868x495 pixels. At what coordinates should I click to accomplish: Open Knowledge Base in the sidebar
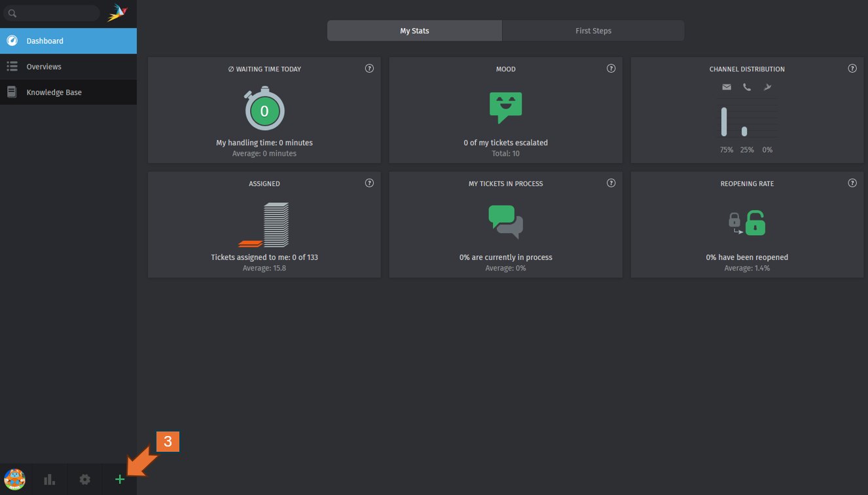click(54, 92)
